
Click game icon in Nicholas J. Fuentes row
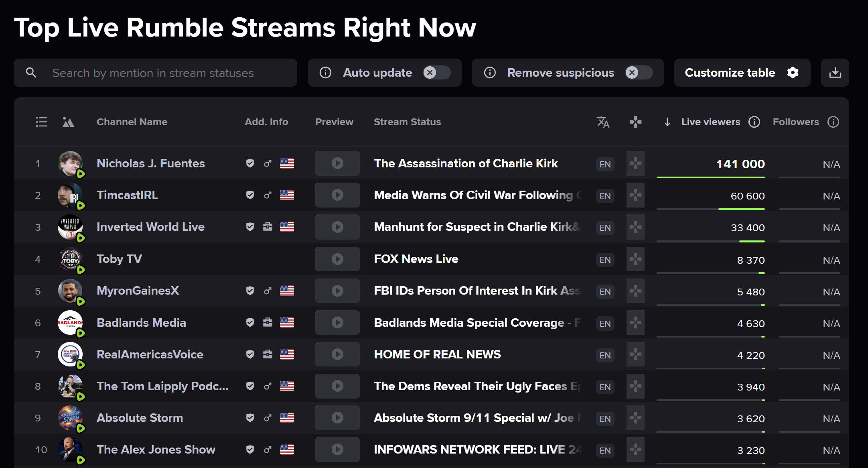click(635, 164)
